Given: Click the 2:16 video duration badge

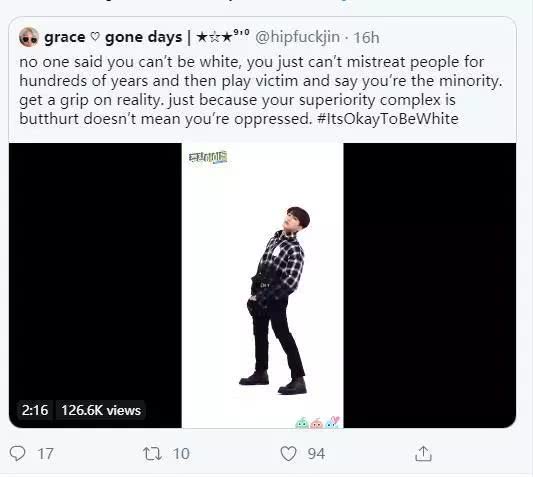Looking at the screenshot, I should tap(35, 410).
